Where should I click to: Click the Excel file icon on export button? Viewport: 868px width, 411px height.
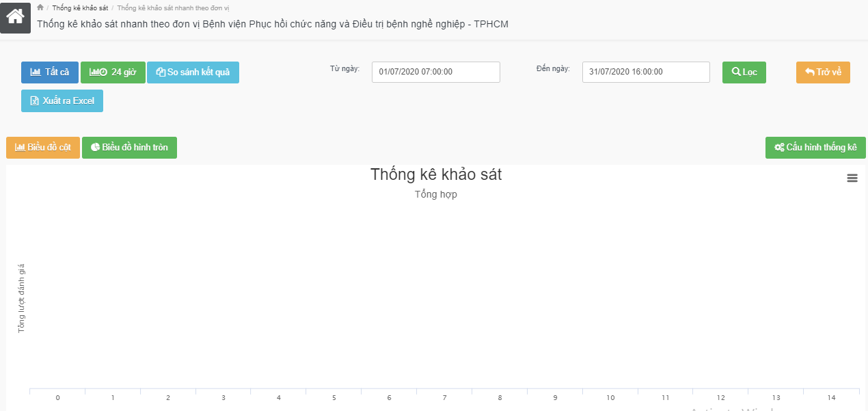(34, 101)
